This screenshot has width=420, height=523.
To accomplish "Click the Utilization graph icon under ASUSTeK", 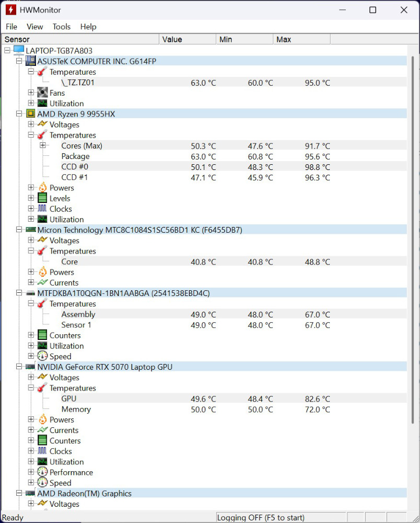I will click(42, 104).
